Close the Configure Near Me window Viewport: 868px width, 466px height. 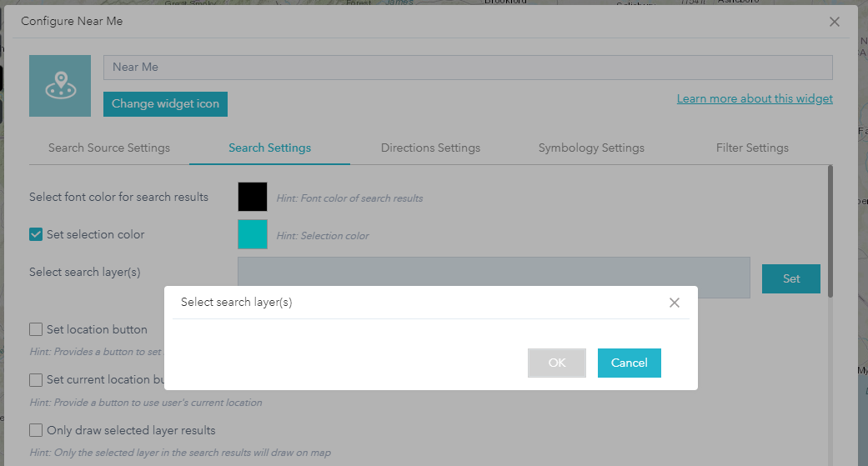click(835, 22)
